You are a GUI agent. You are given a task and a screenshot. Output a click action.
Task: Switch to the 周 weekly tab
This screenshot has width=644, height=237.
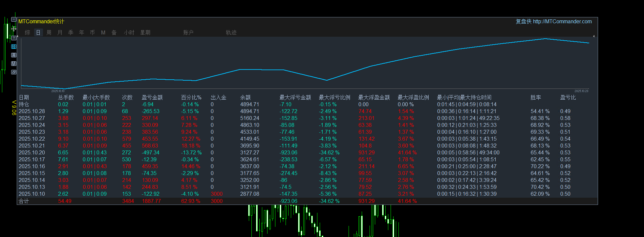(49, 32)
